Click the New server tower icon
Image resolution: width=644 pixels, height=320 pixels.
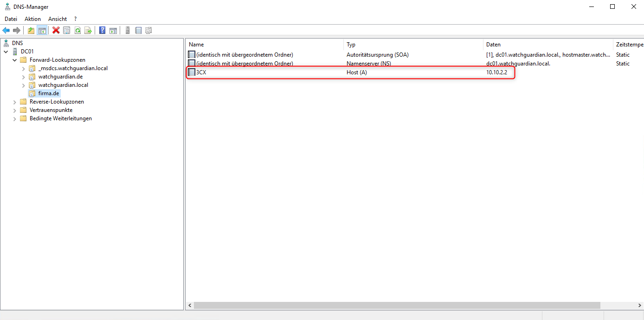pyautogui.click(x=128, y=31)
